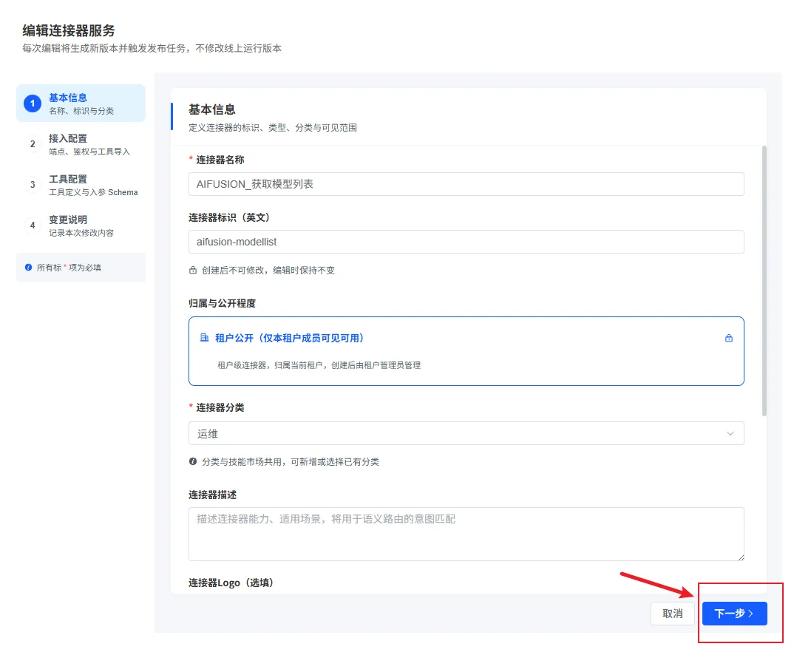The width and height of the screenshot is (794, 672).
Task: Click the step 2 number icon for 接入配置
Action: [x=33, y=144]
